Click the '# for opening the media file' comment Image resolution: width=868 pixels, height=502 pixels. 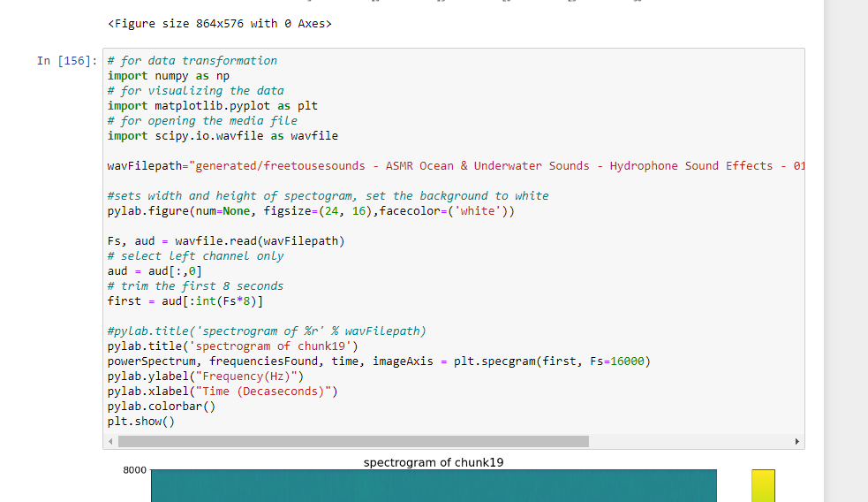click(x=202, y=121)
